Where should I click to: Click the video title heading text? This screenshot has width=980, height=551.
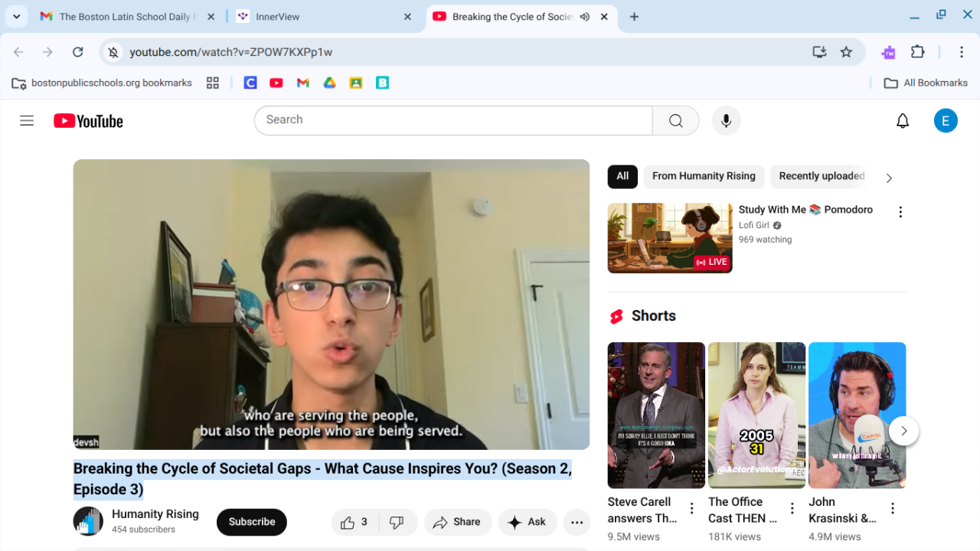click(x=322, y=479)
